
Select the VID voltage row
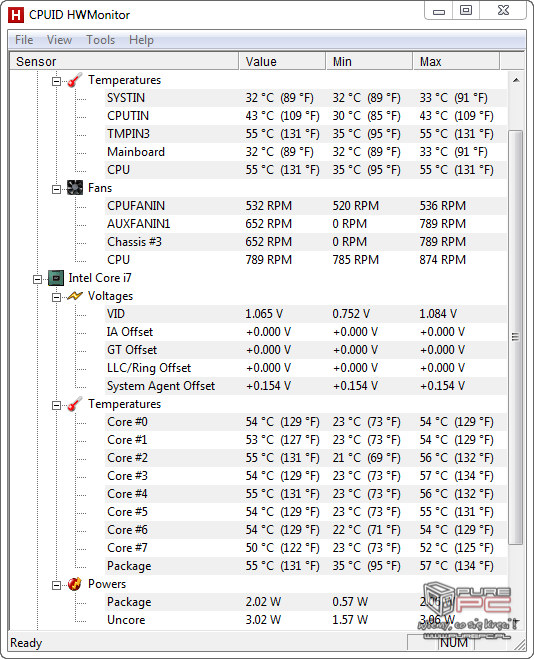305,314
